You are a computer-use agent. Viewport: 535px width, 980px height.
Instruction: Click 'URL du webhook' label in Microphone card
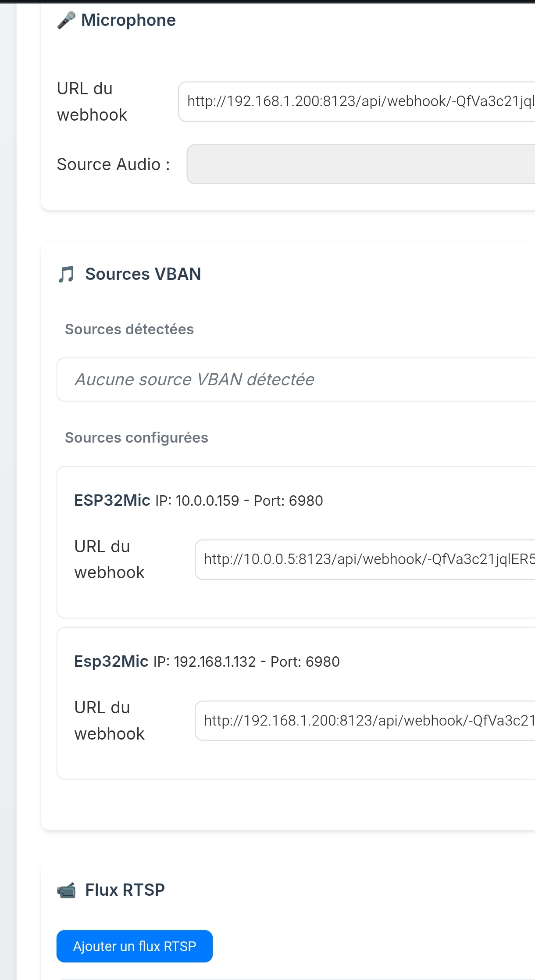point(92,102)
